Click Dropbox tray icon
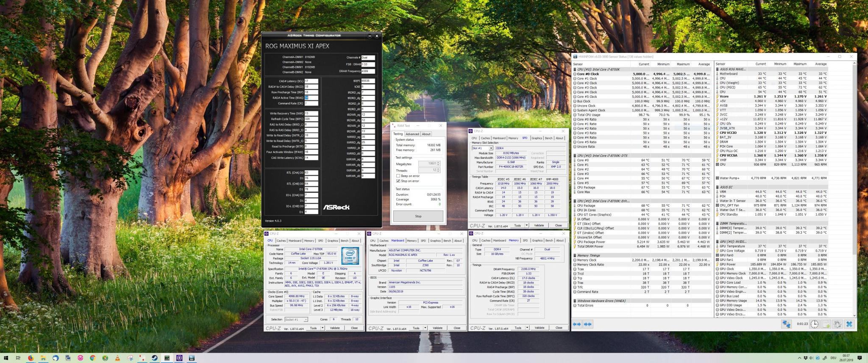 pos(805,358)
